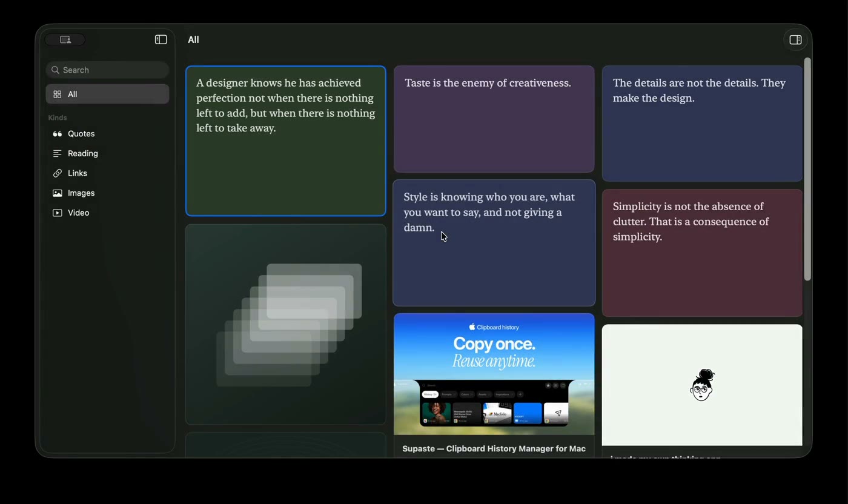Toggle the right inspector panel icon
Viewport: 848px width, 504px height.
pos(795,40)
